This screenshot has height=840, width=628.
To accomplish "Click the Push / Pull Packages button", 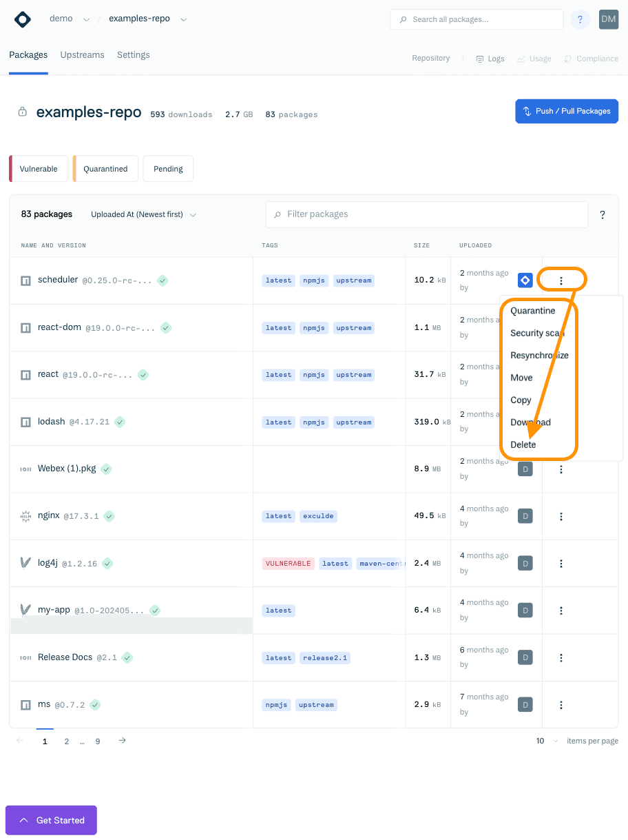I will tap(566, 111).
